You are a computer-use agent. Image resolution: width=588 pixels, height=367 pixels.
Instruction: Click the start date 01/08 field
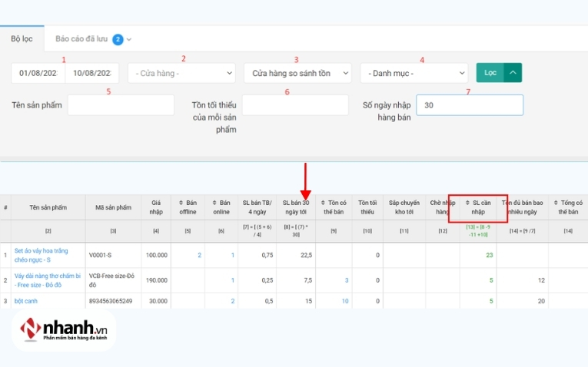[x=38, y=74]
